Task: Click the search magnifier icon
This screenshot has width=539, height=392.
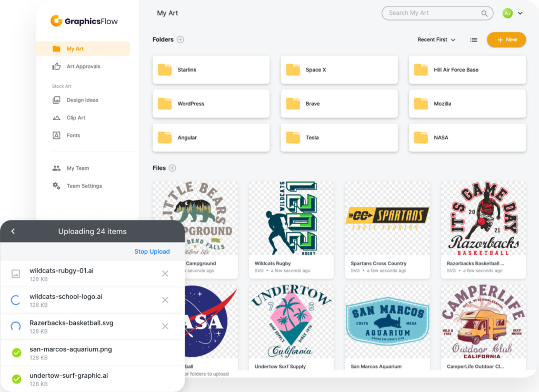Action: pos(484,13)
